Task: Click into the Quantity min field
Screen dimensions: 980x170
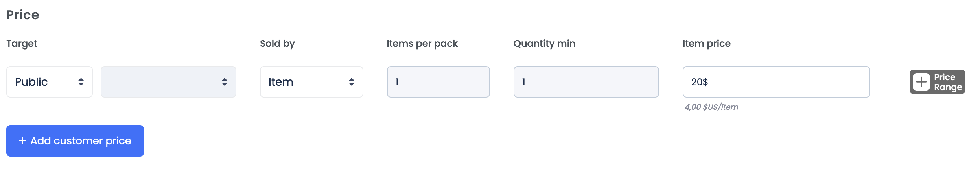Action: pos(586,82)
